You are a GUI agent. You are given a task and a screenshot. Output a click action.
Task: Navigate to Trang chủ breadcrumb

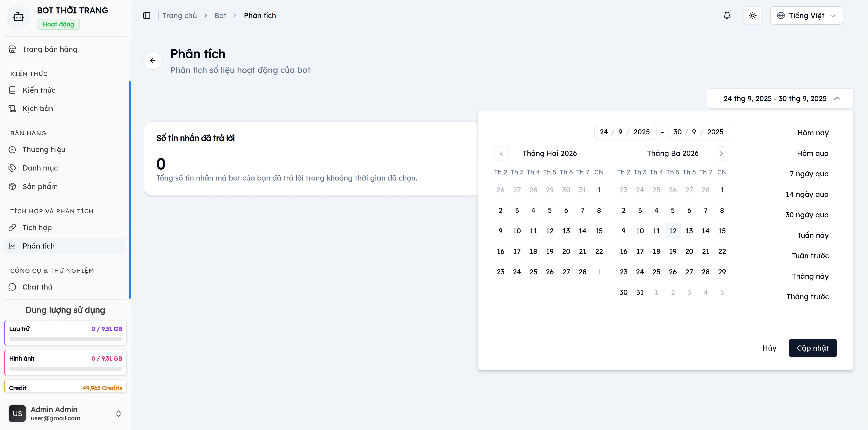click(x=180, y=15)
